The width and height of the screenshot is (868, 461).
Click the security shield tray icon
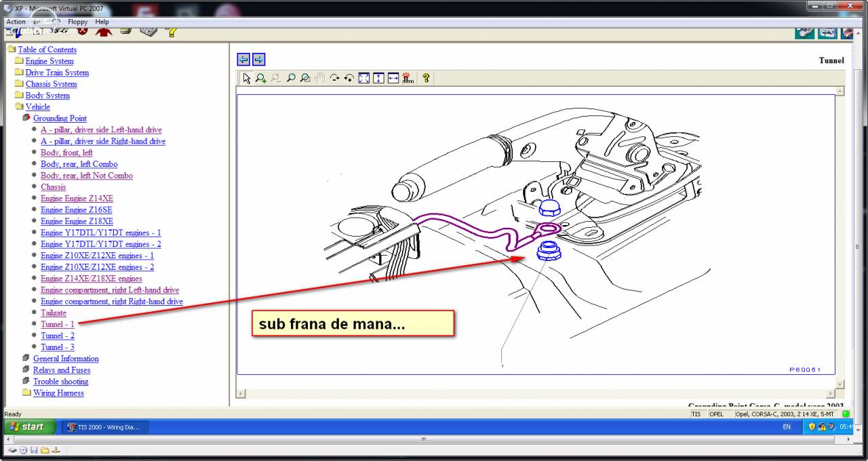(812, 427)
